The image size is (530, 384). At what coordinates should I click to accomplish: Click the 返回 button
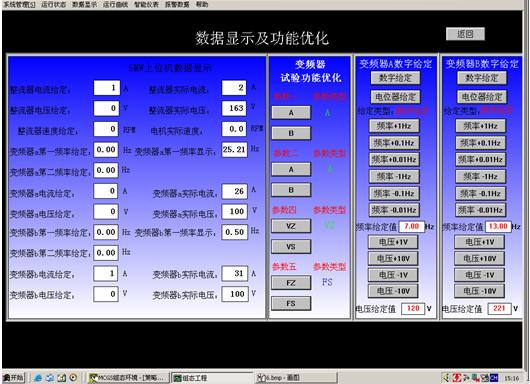tap(465, 34)
